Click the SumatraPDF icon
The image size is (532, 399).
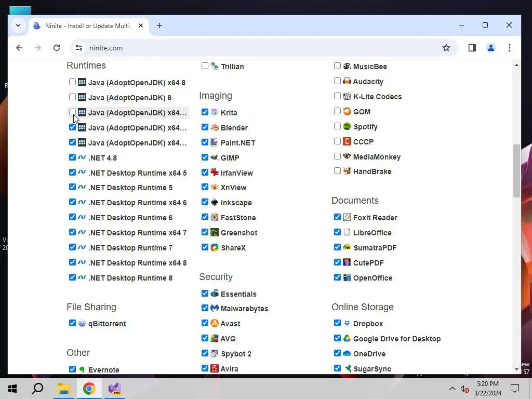(x=347, y=247)
